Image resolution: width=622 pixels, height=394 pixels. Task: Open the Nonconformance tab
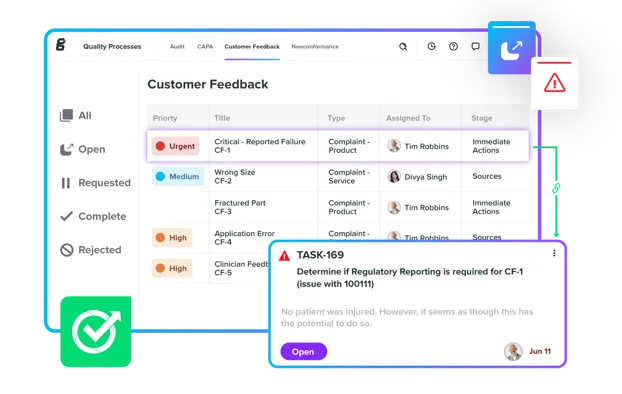coord(315,46)
